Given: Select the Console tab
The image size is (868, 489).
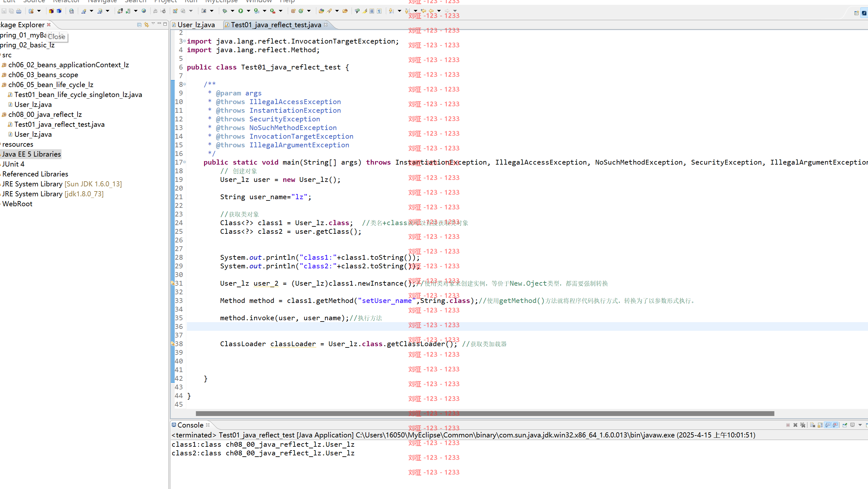Looking at the screenshot, I should point(190,425).
